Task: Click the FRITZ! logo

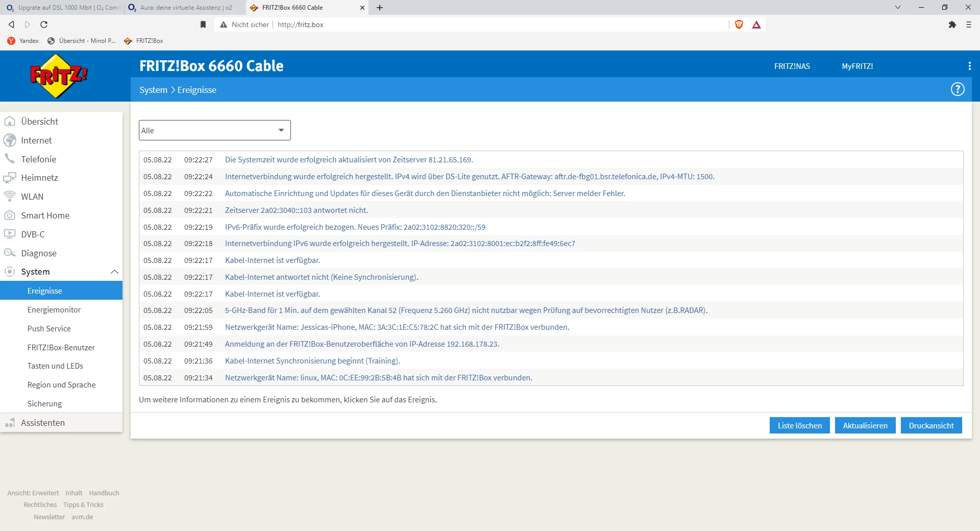Action: coord(59,76)
